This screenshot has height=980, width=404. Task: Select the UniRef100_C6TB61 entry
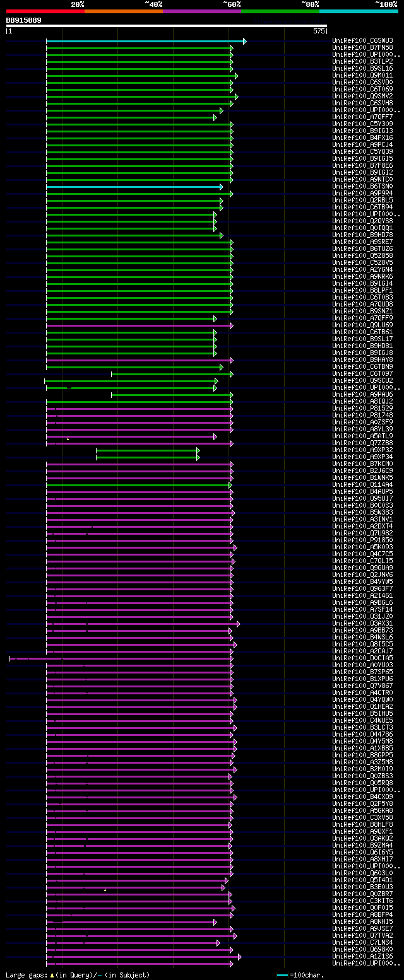(x=362, y=332)
